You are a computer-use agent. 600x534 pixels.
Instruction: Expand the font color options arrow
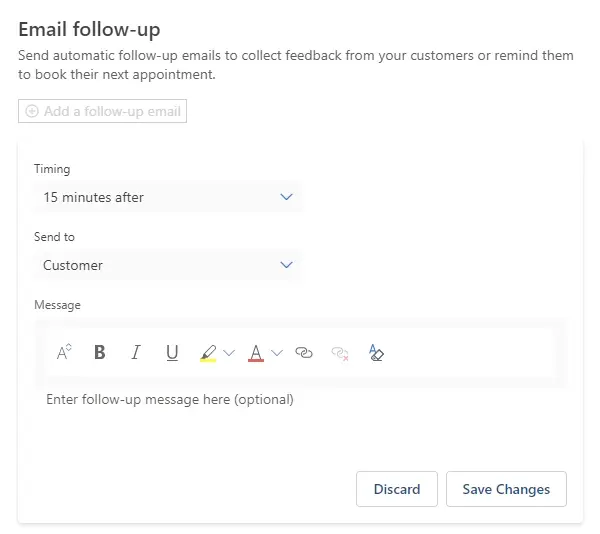(277, 352)
